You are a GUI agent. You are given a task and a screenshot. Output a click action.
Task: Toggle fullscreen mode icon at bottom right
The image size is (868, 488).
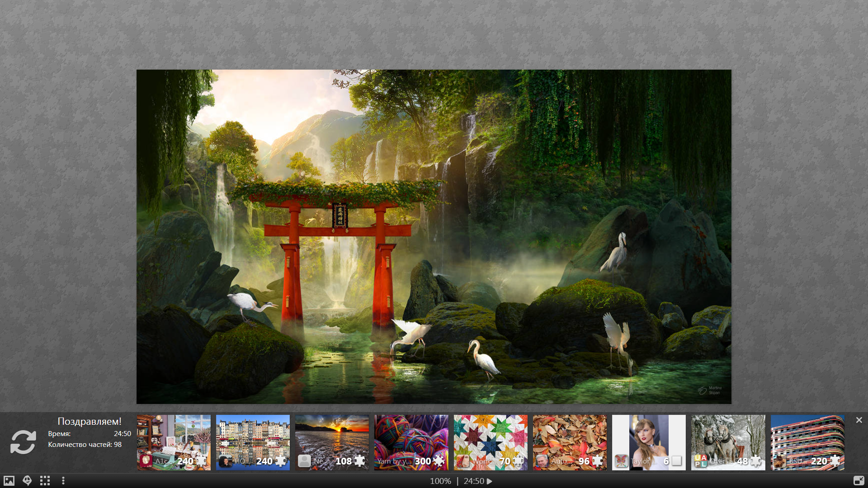pos(859,481)
